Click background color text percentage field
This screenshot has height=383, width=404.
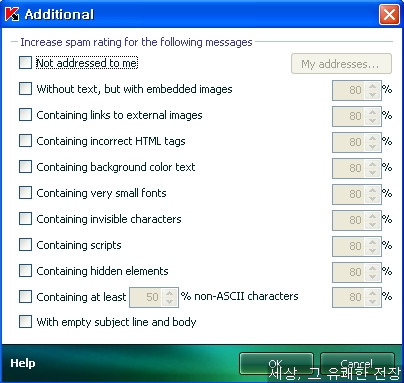pyautogui.click(x=349, y=168)
